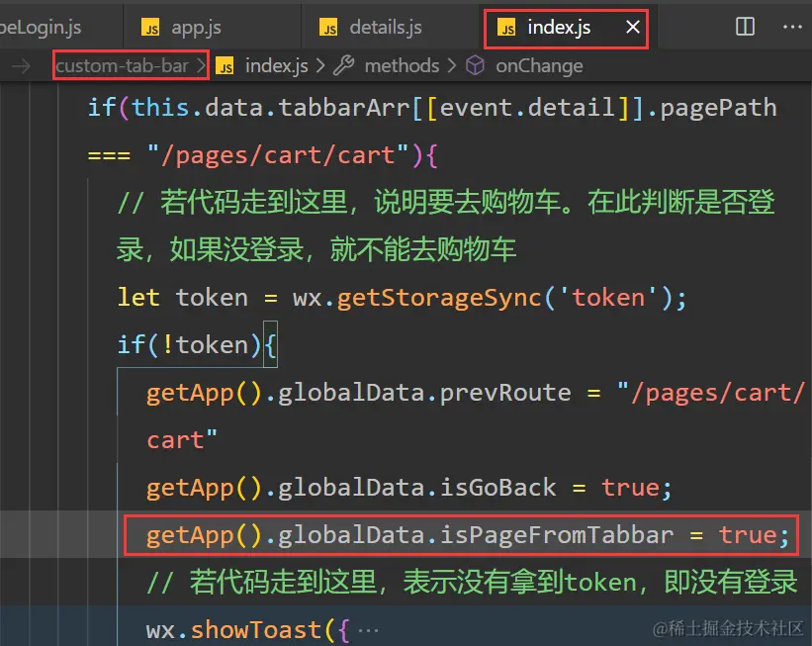Screen dimensions: 812x646
Task: Click the wrench icon beside methods
Action: [x=344, y=66]
